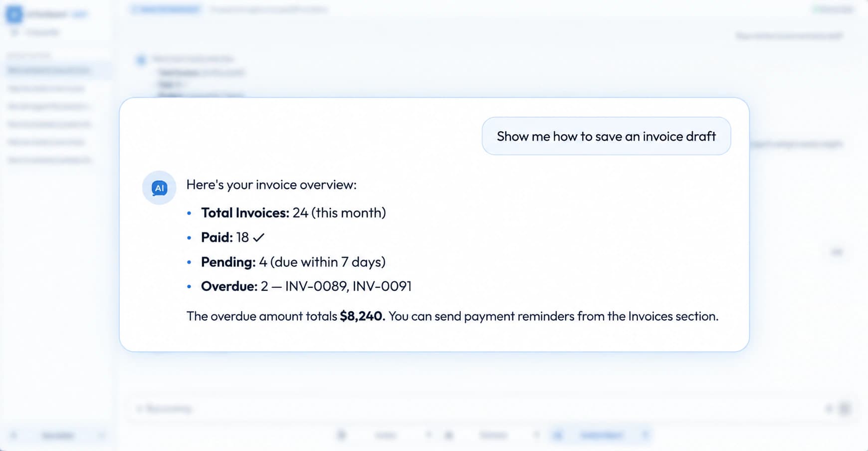Click invoice number INV-0089

click(x=316, y=286)
